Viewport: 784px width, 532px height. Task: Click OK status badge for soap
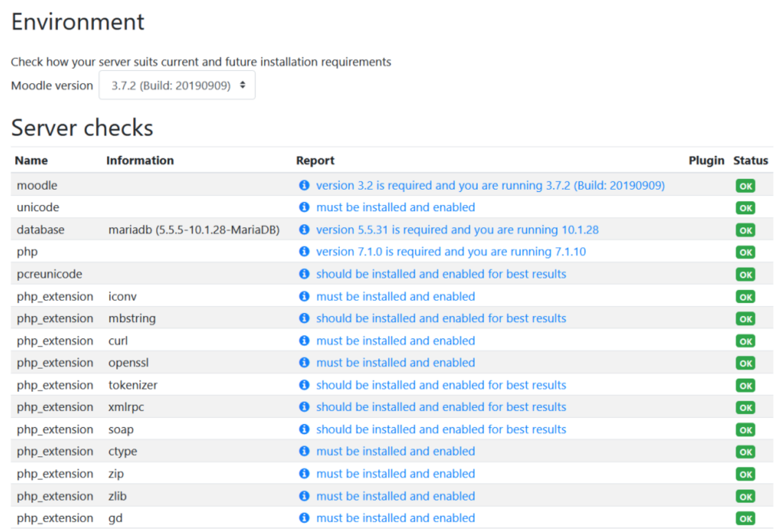click(x=745, y=430)
